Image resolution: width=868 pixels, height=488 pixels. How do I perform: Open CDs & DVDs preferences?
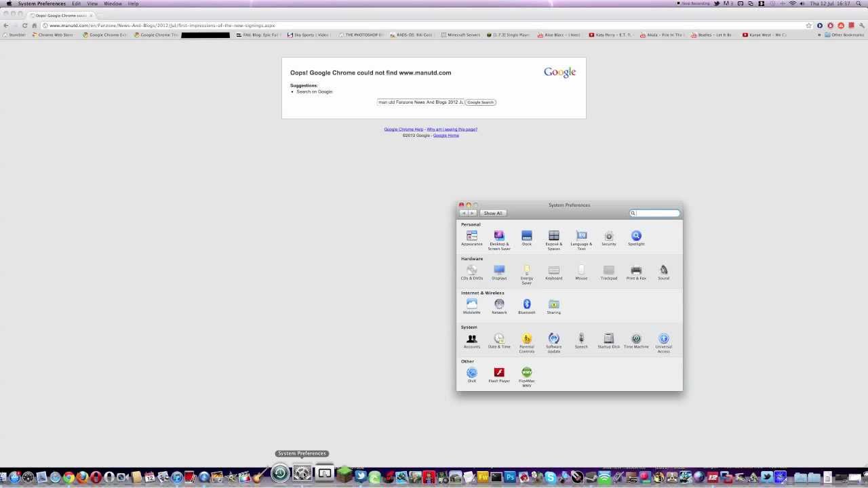pyautogui.click(x=472, y=272)
